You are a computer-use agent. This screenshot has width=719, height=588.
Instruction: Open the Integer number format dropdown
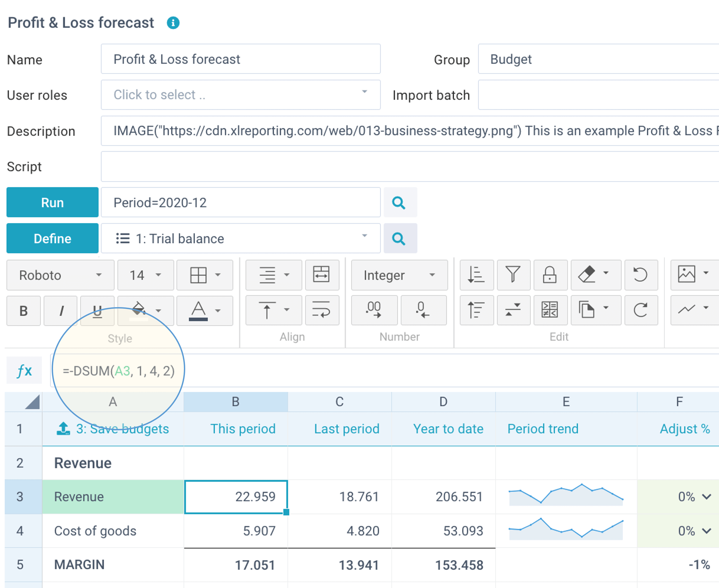pyautogui.click(x=400, y=275)
